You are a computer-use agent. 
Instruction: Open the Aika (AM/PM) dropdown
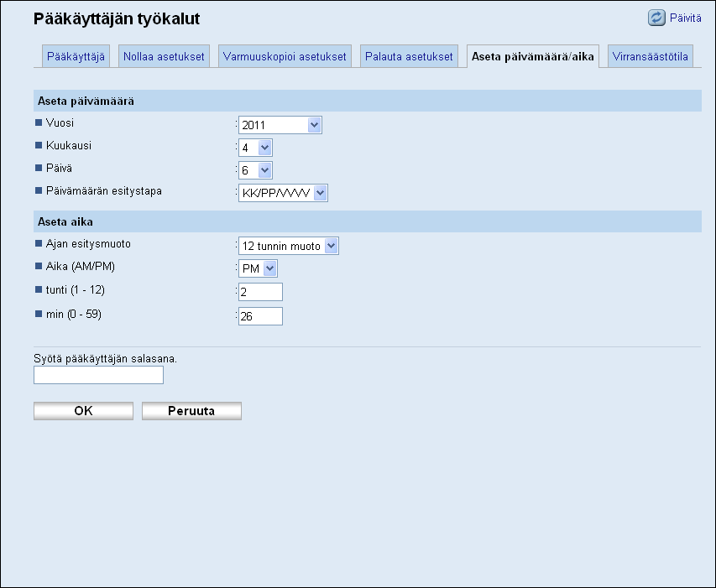pos(258,268)
